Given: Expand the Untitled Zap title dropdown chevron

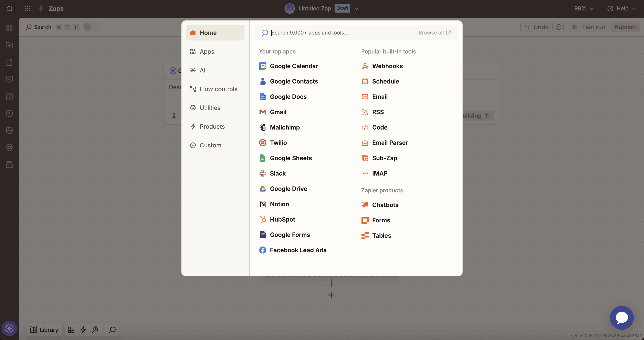Looking at the screenshot, I should [x=356, y=9].
